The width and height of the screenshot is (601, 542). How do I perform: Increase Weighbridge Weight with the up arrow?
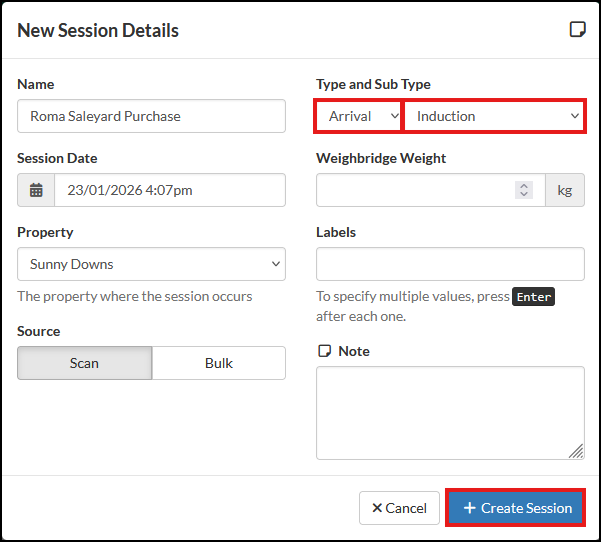pyautogui.click(x=524, y=185)
